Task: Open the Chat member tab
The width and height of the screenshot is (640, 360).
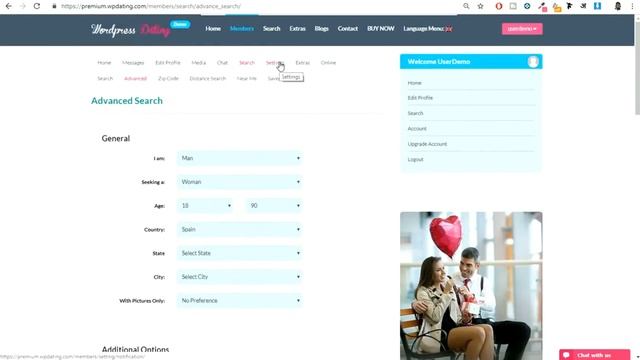Action: click(222, 63)
